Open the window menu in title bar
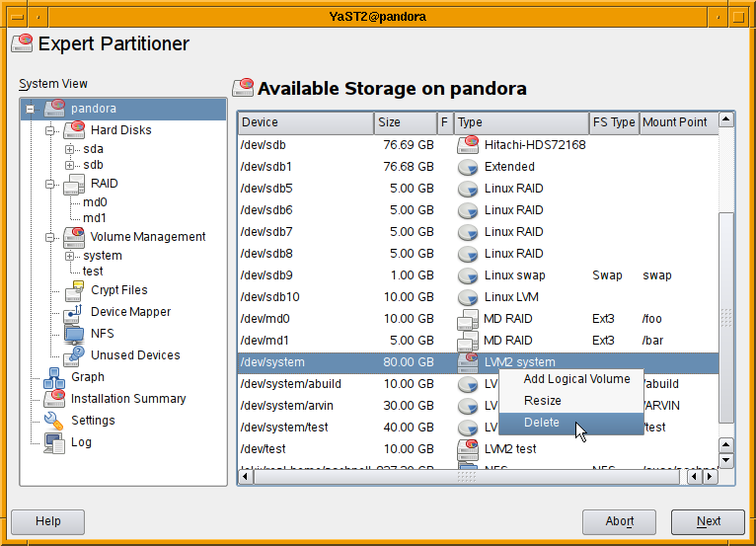 pos(18,17)
